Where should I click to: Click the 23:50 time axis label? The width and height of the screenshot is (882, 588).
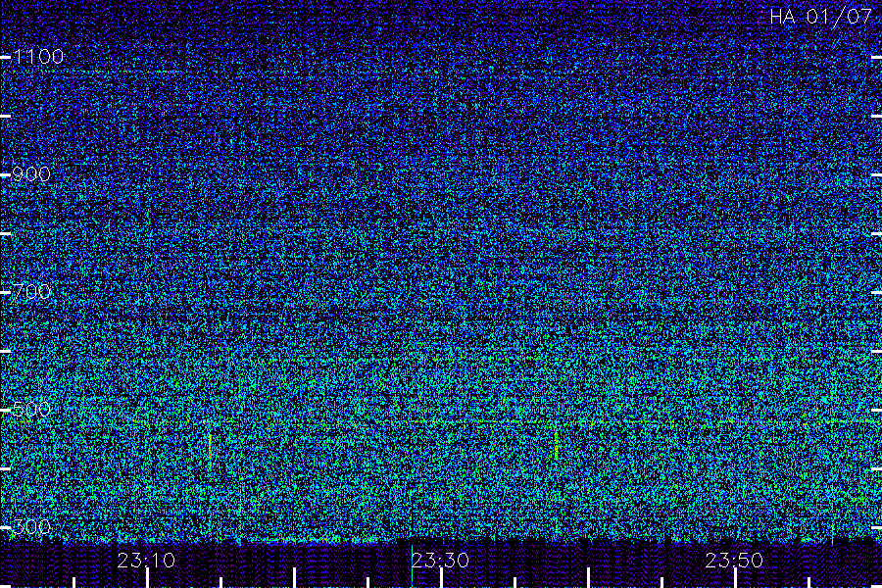734,561
